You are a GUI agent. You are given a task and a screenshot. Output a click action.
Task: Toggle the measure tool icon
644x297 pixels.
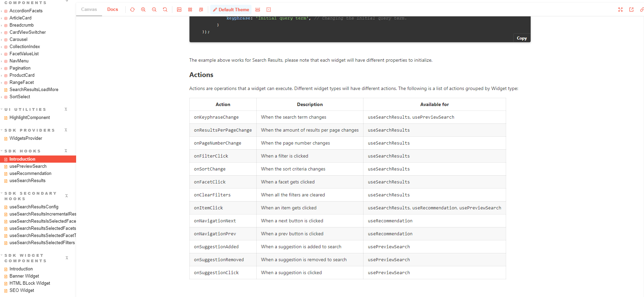point(258,10)
